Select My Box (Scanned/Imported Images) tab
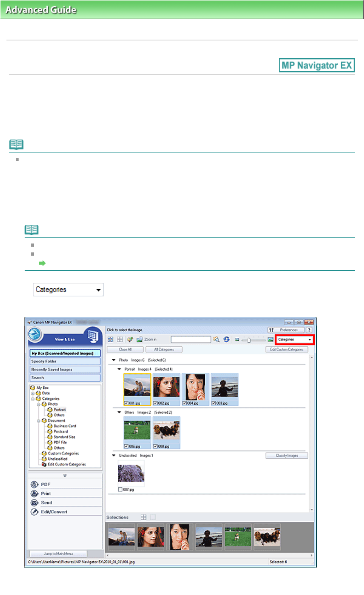This screenshot has height=595, width=364. [x=65, y=353]
